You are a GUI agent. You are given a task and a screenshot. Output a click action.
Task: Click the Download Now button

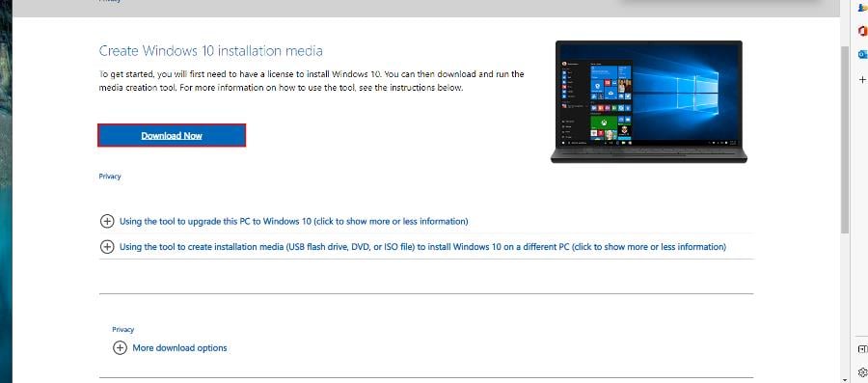point(172,136)
